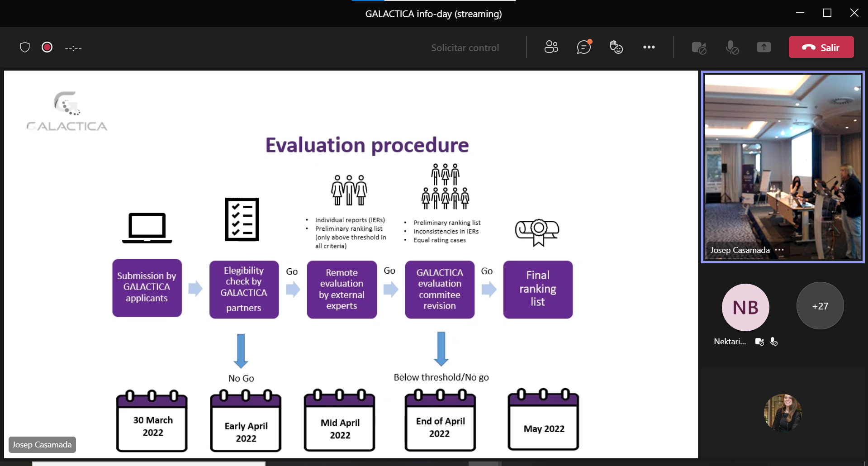Toggle the microphone mute button
The height and width of the screenshot is (466, 868).
(x=731, y=48)
